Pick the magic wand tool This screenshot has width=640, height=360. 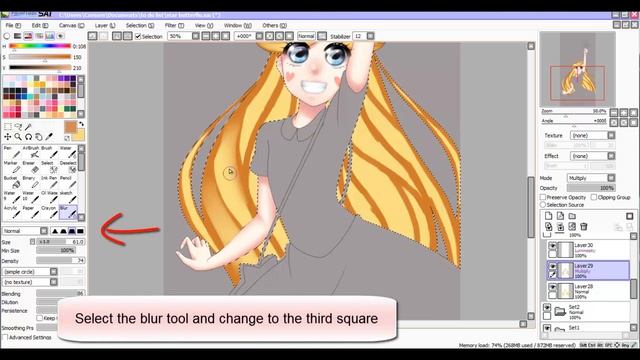point(28,127)
